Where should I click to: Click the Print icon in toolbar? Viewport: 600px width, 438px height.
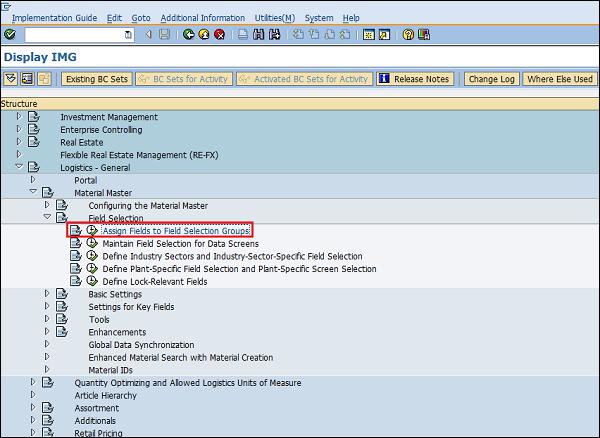243,34
